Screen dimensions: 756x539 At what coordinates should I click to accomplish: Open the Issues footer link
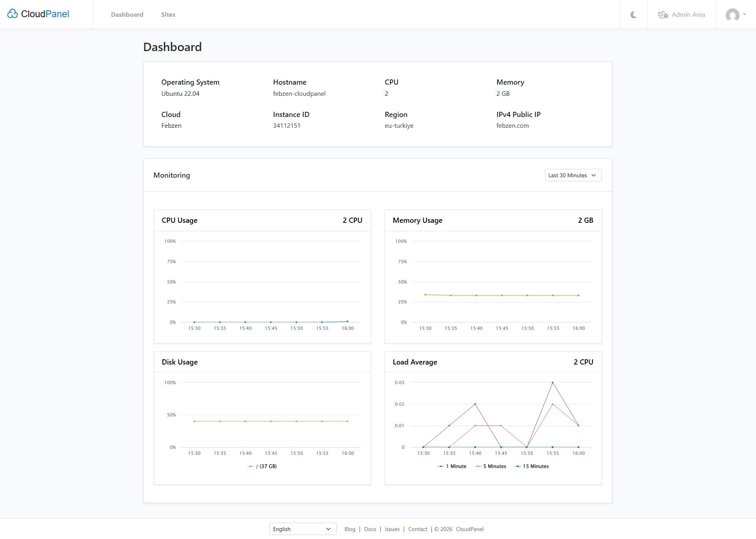pyautogui.click(x=392, y=529)
